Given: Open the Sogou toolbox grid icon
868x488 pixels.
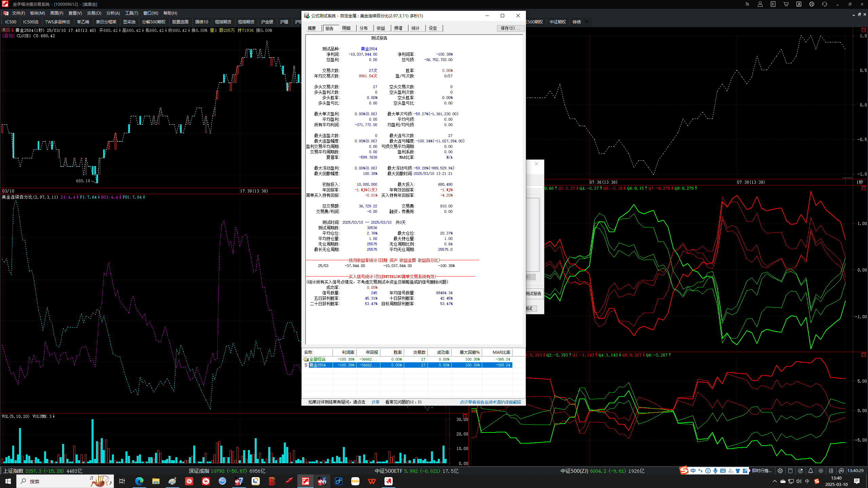Looking at the screenshot, I should coord(745,471).
